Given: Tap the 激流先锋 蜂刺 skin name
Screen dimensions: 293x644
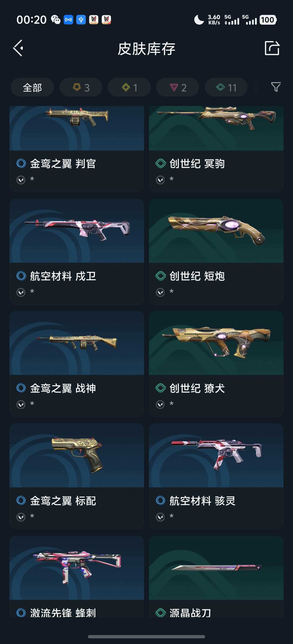Looking at the screenshot, I should pos(63,613).
